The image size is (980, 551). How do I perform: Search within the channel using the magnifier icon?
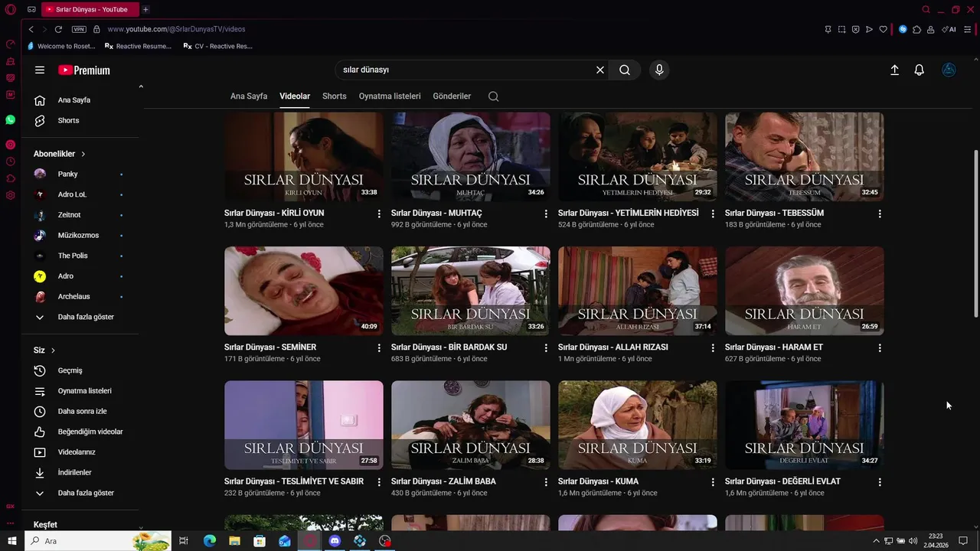click(493, 96)
